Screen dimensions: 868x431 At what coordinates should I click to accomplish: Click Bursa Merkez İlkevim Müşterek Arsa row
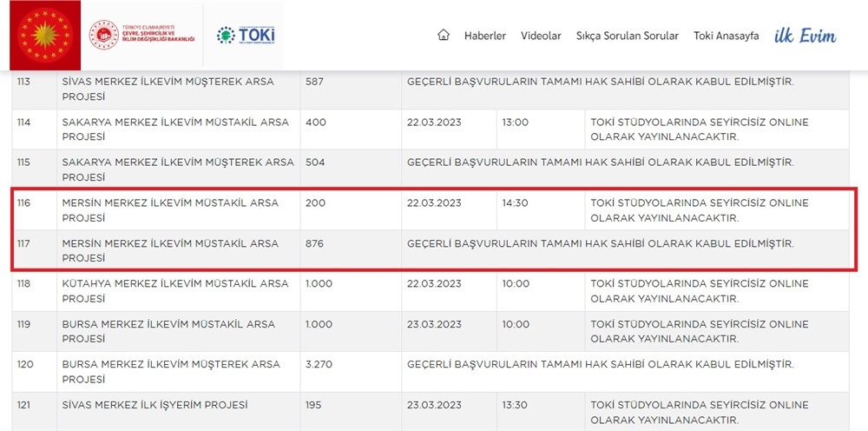171,372
